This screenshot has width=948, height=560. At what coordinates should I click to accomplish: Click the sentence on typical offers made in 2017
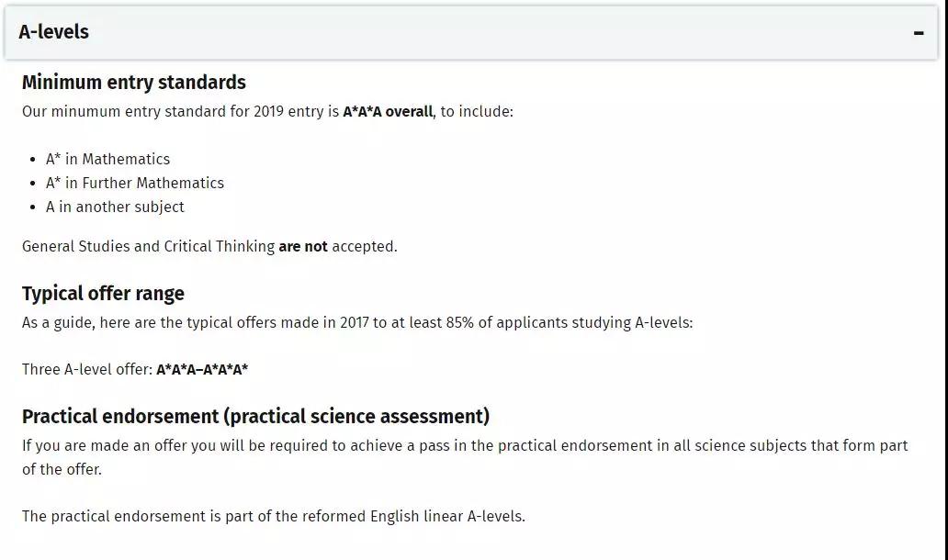357,322
